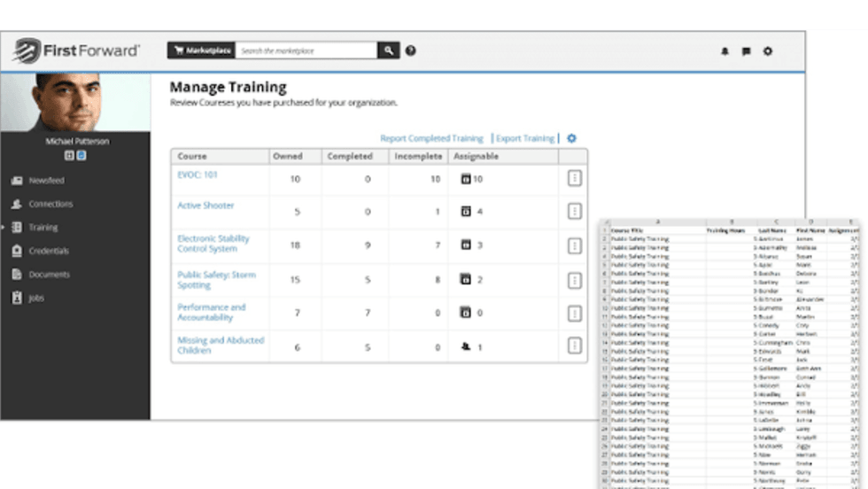Open the help question mark icon
The image size is (868, 489).
(411, 51)
